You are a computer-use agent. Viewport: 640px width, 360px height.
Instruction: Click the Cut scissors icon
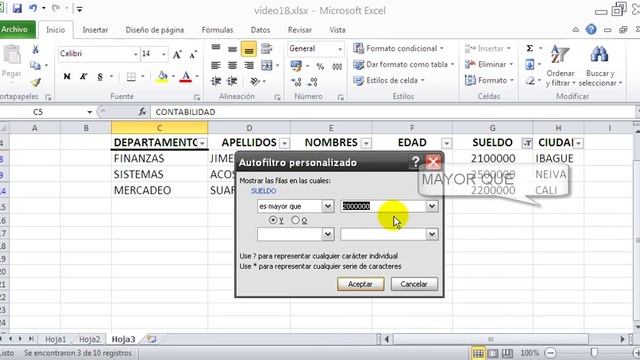click(x=36, y=49)
